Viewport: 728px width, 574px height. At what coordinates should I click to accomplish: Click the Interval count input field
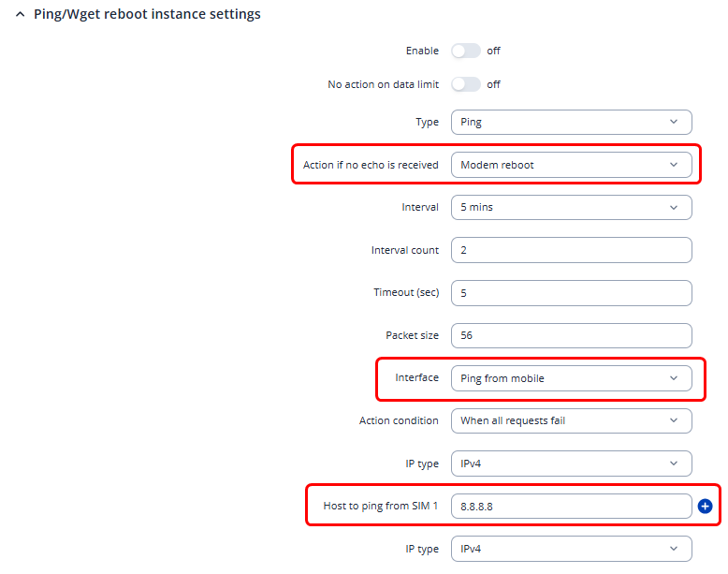(x=571, y=250)
